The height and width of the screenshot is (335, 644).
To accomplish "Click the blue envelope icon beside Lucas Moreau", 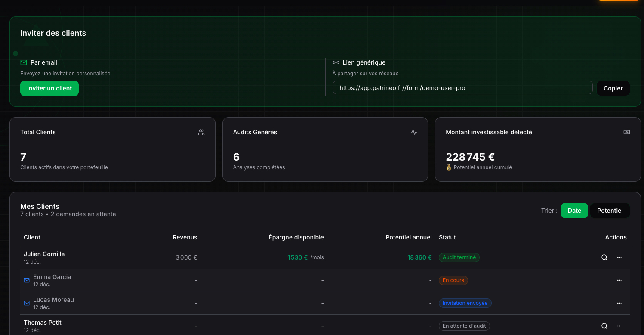I will 26,303.
